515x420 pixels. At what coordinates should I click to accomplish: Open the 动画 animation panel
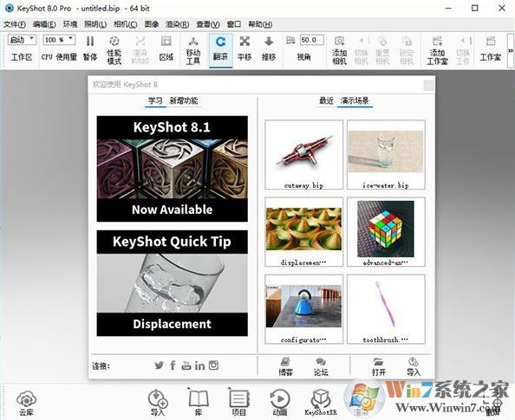(280, 403)
